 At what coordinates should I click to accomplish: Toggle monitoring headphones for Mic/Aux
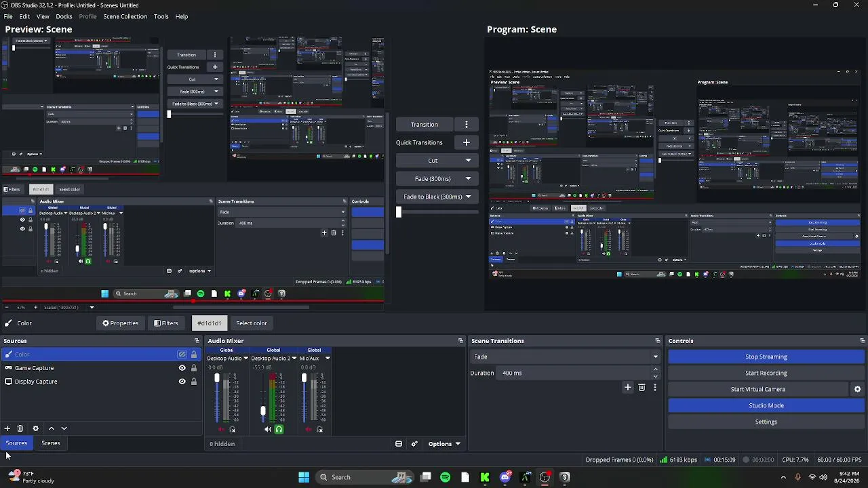tap(320, 429)
